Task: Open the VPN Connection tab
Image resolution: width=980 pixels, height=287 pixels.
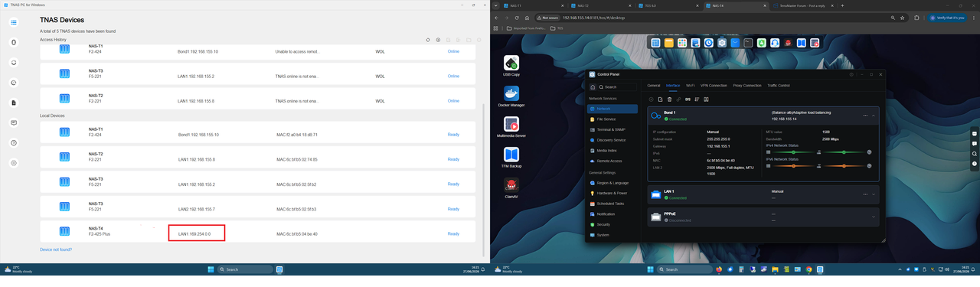Action: [x=714, y=86]
